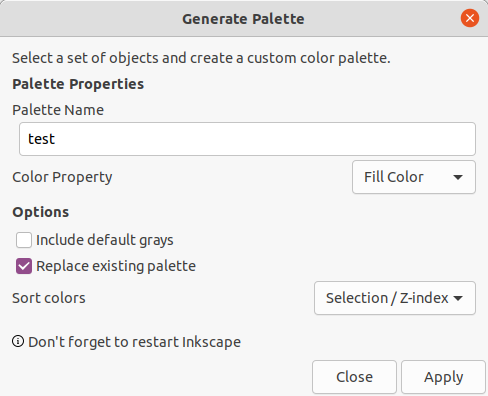Open the Fill Color property dropdown
This screenshot has height=396, width=488.
click(x=414, y=177)
